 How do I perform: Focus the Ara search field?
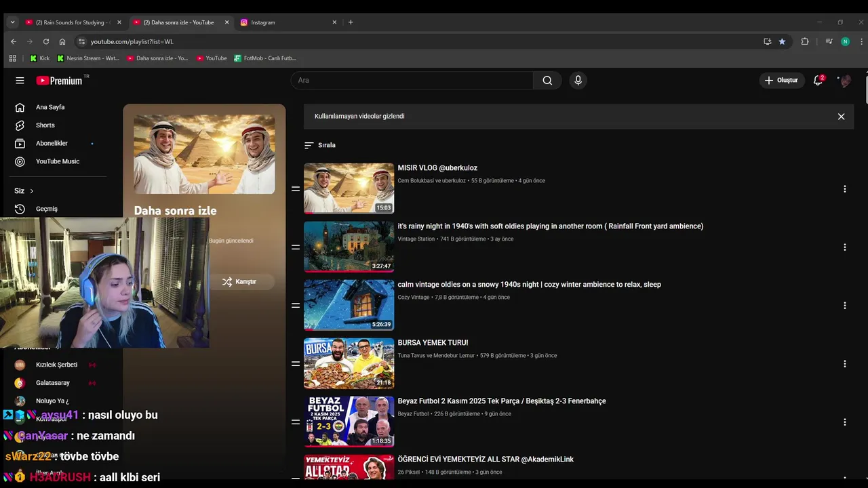pyautogui.click(x=412, y=80)
